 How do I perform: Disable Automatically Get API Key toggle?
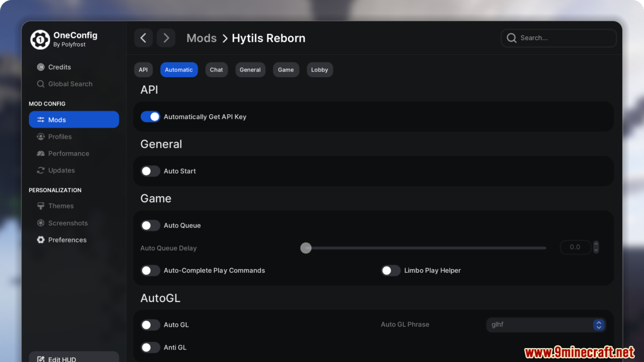150,117
